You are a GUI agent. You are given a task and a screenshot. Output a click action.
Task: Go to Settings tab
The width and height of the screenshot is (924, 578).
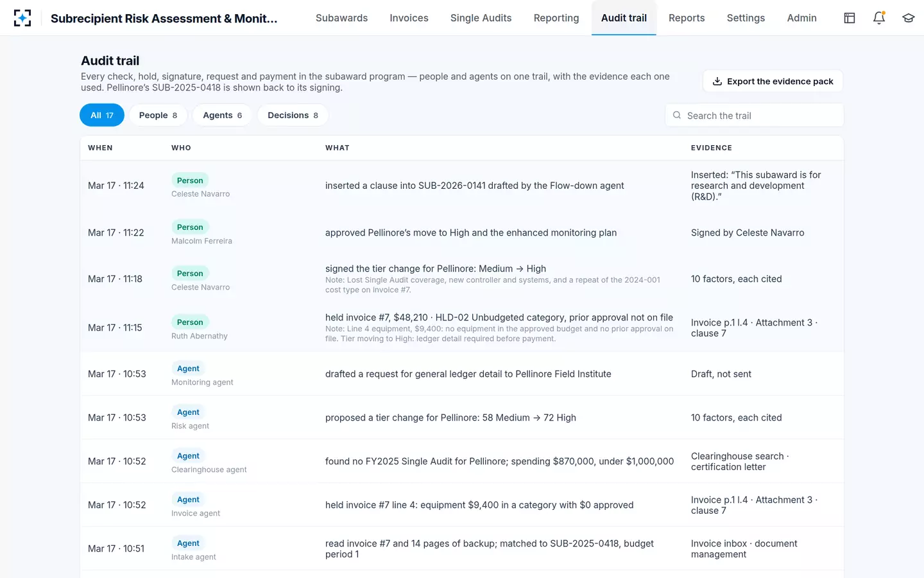[x=746, y=18]
